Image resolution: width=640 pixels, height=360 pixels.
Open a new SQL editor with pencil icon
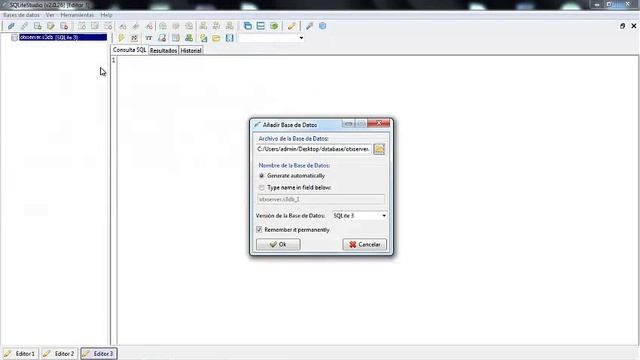(291, 26)
